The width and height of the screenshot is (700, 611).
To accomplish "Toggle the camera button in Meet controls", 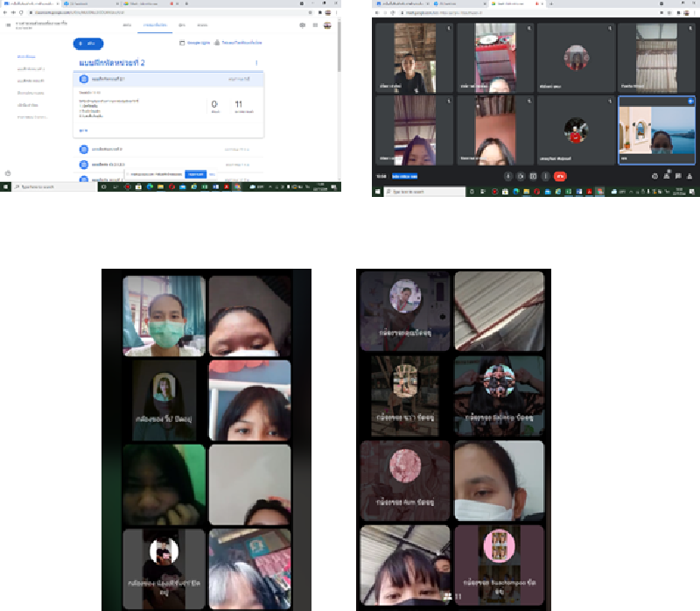I will pyautogui.click(x=521, y=176).
